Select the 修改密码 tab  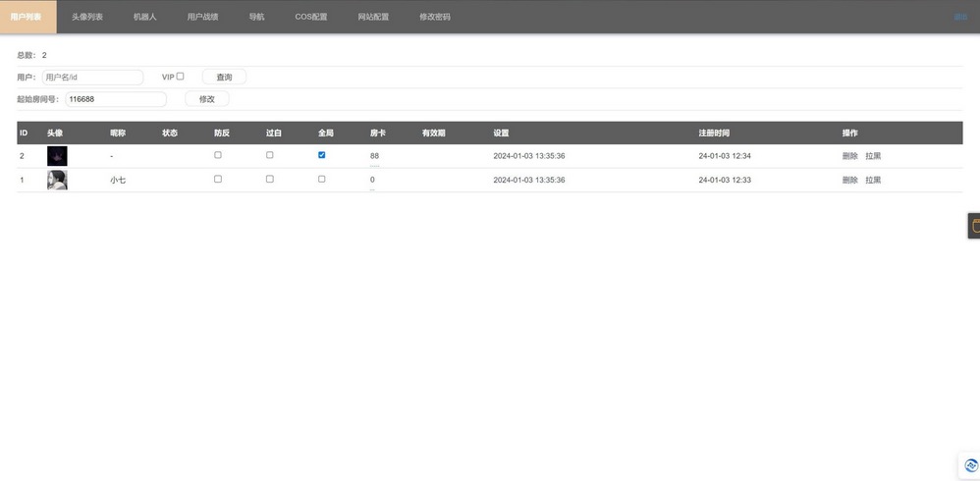point(435,17)
